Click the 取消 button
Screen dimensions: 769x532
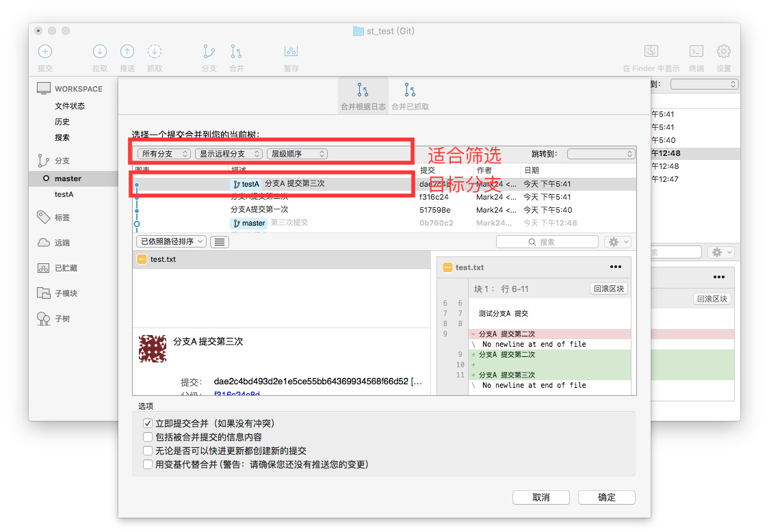[541, 497]
